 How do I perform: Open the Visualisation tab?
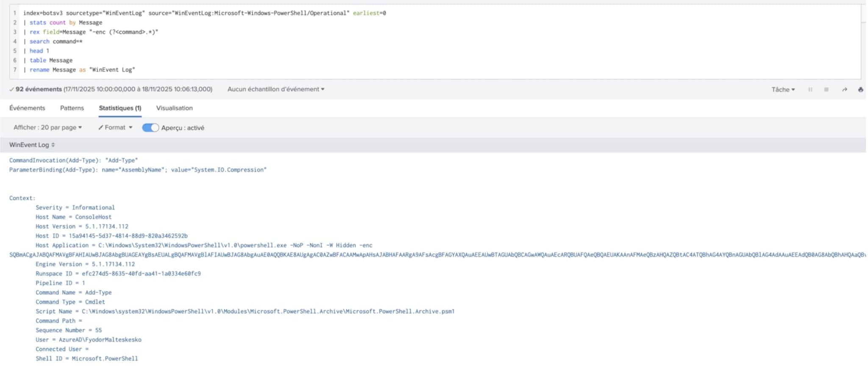[174, 108]
